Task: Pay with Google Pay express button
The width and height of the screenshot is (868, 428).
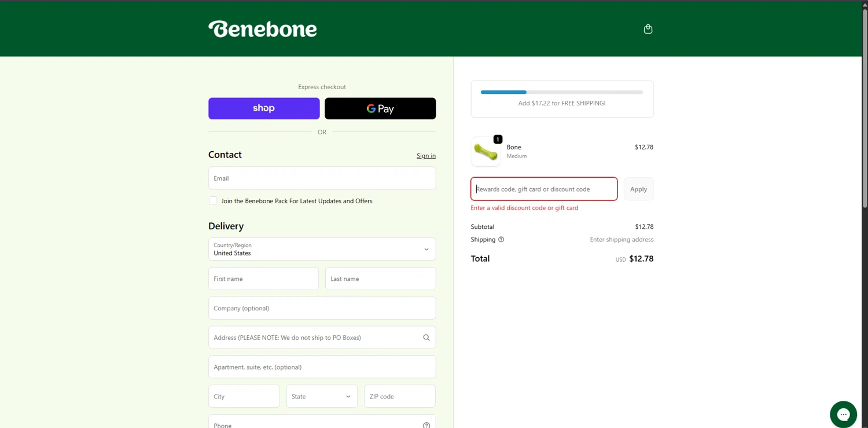Action: [x=380, y=108]
